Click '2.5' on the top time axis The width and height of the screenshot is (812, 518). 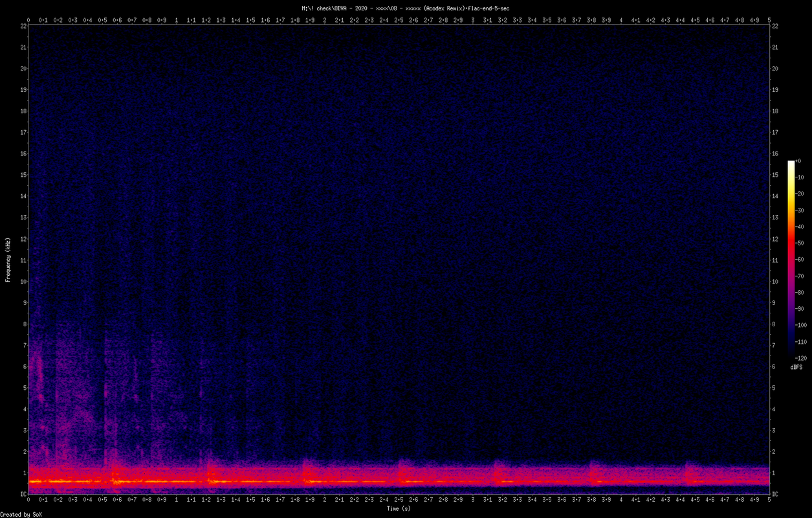399,20
